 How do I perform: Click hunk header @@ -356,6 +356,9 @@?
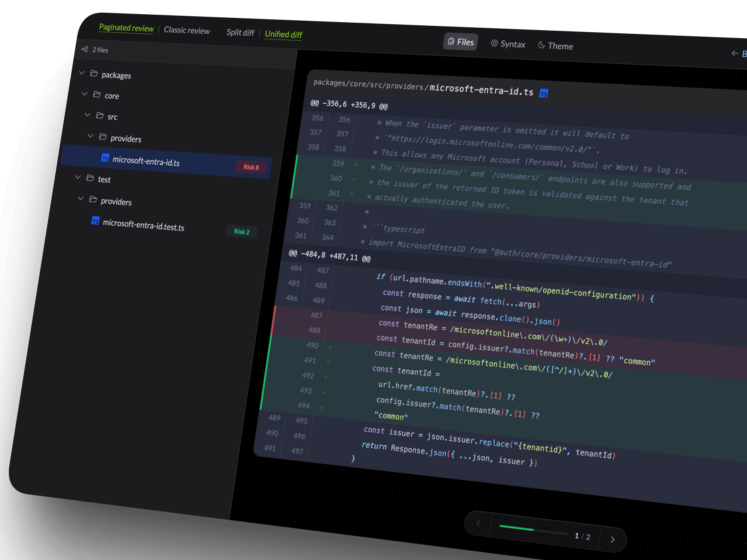349,105
